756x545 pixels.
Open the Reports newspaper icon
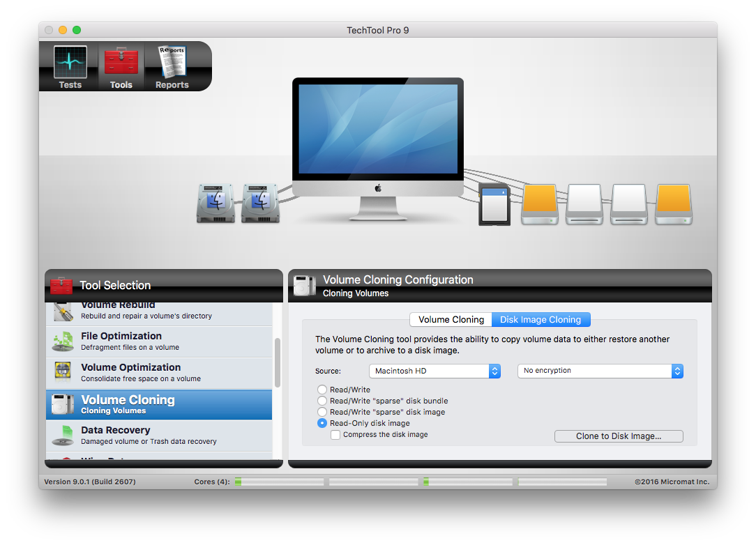(x=172, y=62)
